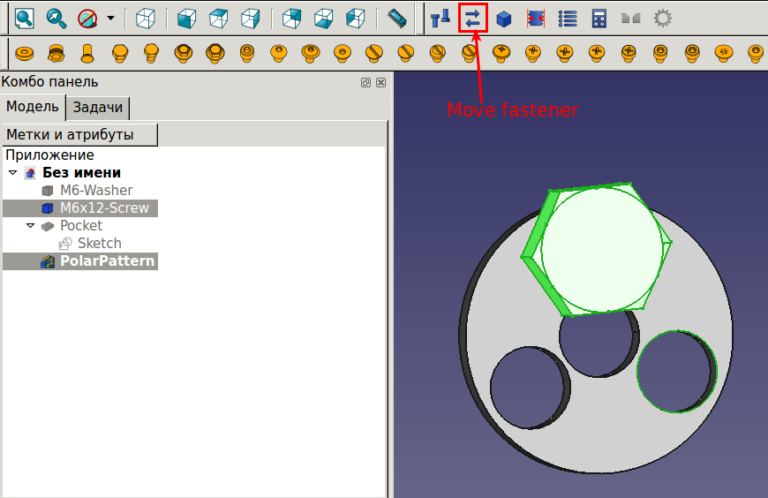Open the Screw Calculator icon
This screenshot has width=768, height=498.
tap(599, 19)
